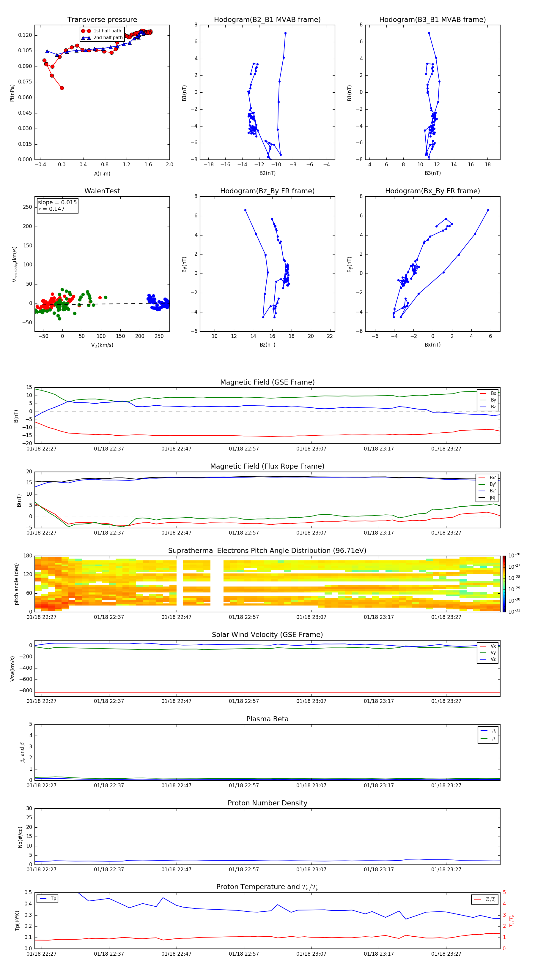Click the blue cluster in WalenTest plot
The image size is (535, 980).
(159, 303)
